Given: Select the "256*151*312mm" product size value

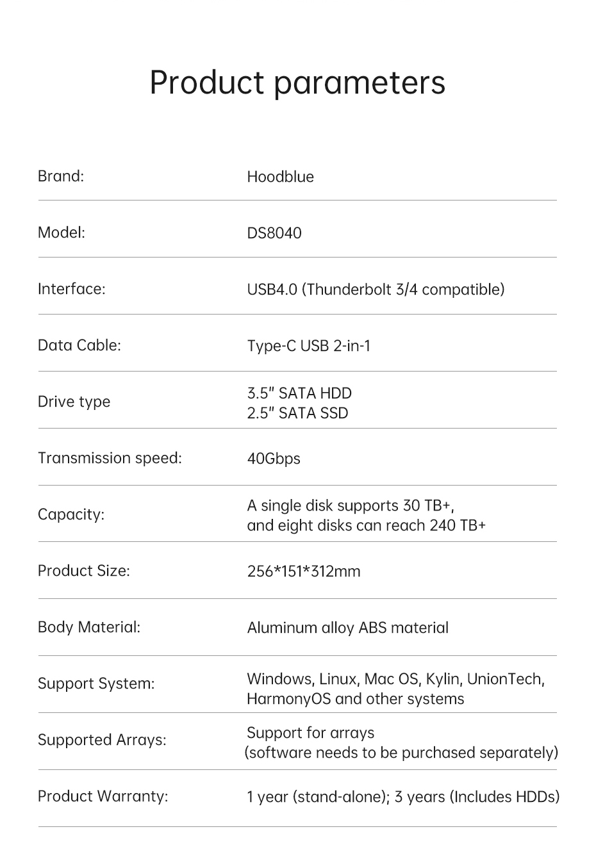Looking at the screenshot, I should pos(303,571).
